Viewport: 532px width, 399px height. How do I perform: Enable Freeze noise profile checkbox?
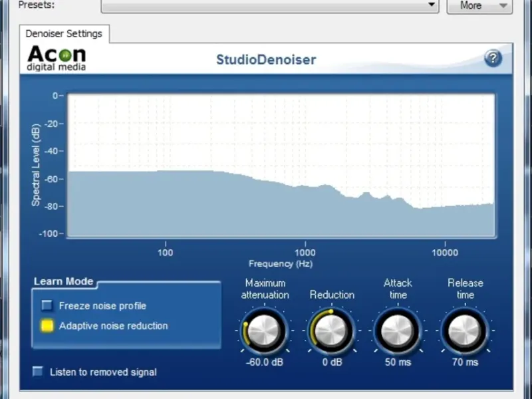click(47, 306)
